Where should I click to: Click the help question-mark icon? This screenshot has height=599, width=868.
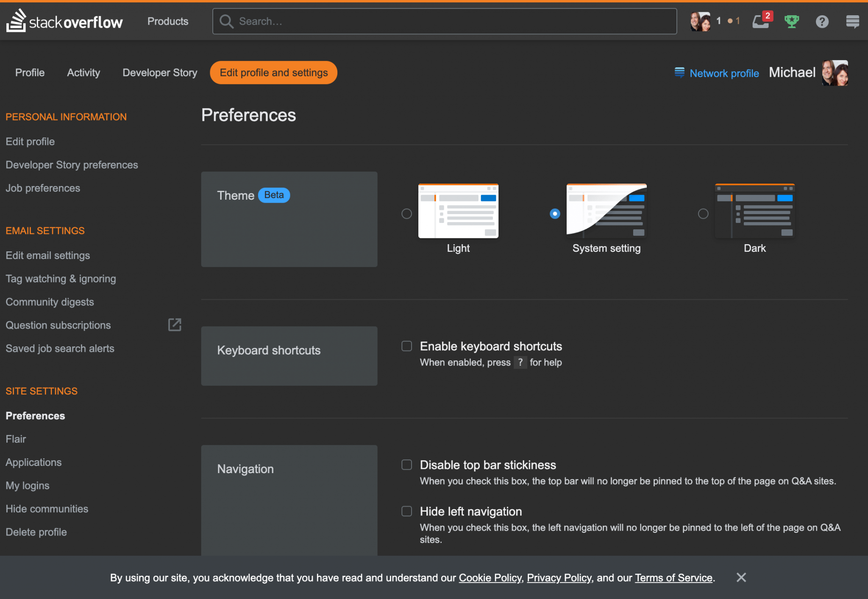[822, 21]
